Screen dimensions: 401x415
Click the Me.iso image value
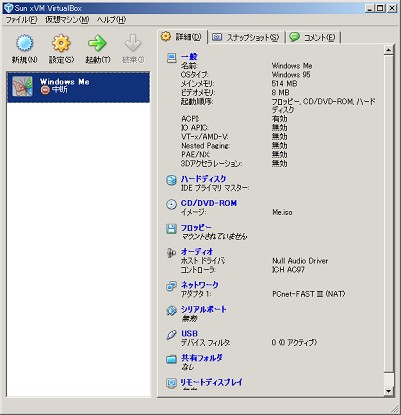(282, 212)
